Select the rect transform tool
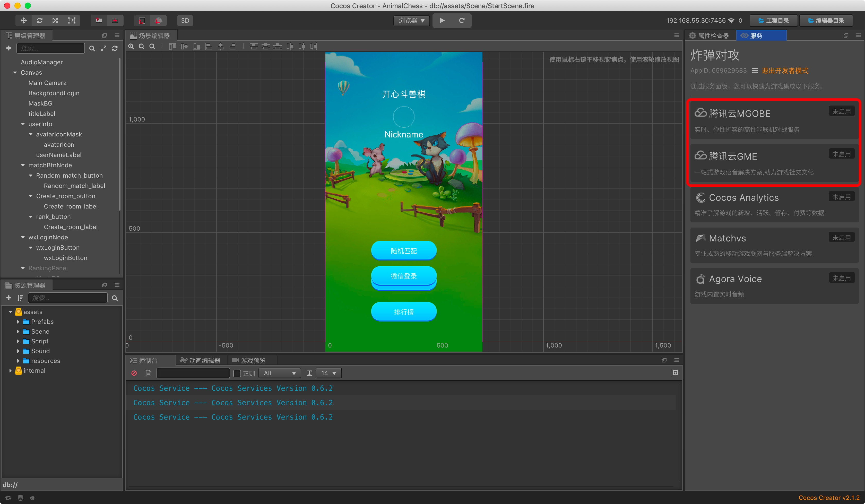Viewport: 865px width, 504px height. tap(72, 21)
